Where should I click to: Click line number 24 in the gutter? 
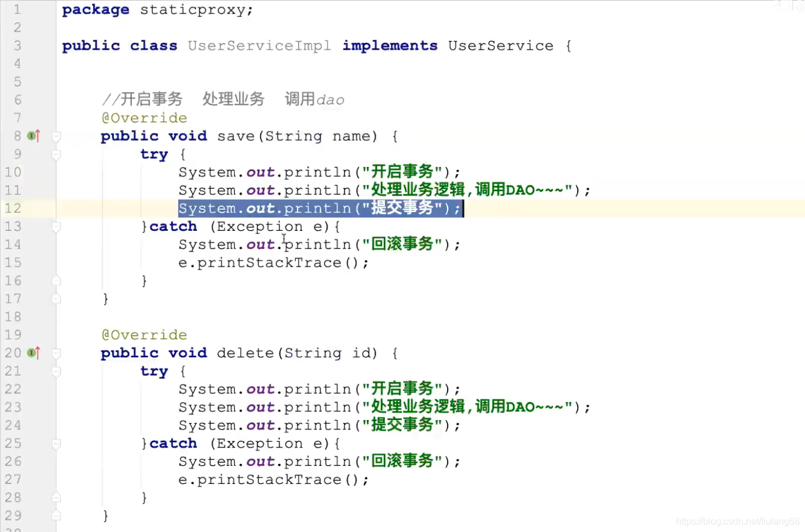[x=13, y=425]
